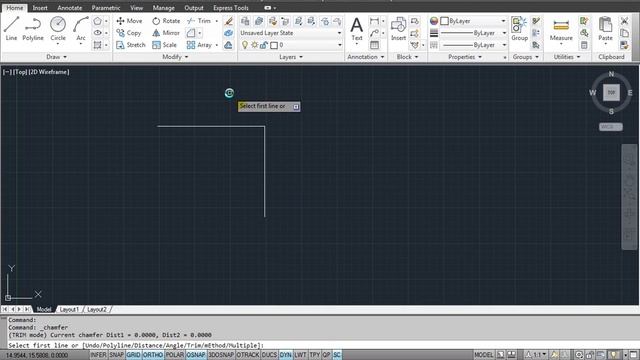Open the Parametric ribbon tab
This screenshot has height=360, width=640.
click(106, 8)
